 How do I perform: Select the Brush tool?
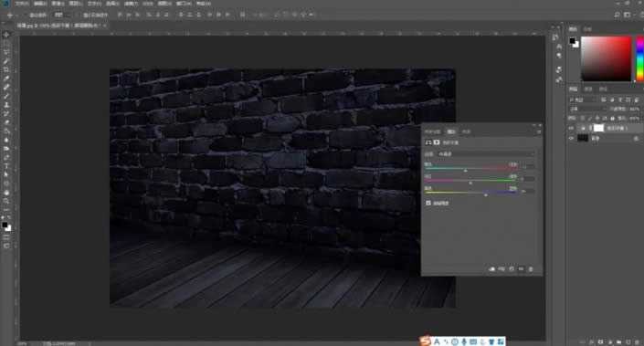(x=6, y=96)
